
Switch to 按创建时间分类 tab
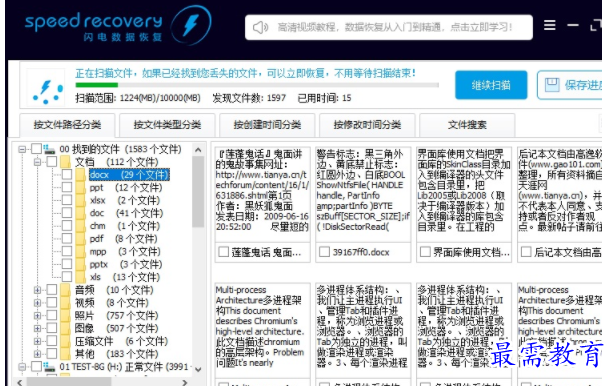[x=267, y=125]
